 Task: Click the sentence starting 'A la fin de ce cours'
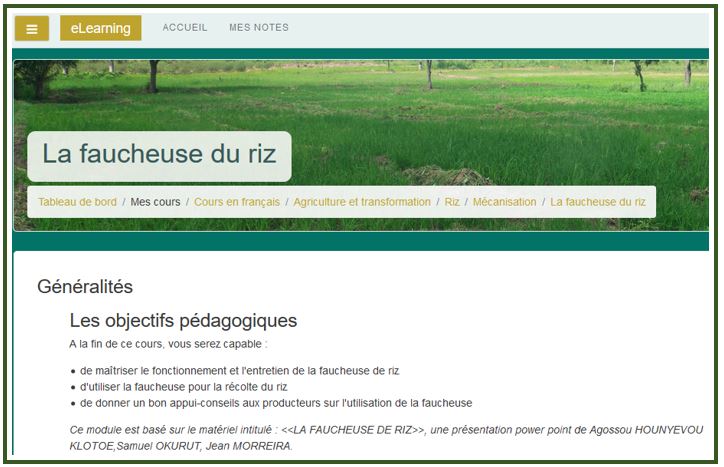[x=167, y=344]
